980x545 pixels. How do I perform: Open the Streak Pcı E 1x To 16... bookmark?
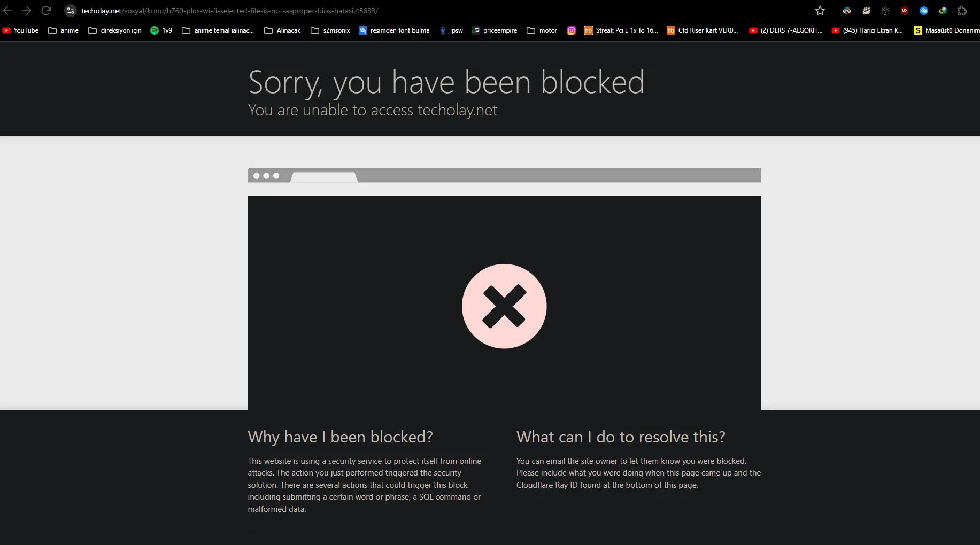pos(621,30)
